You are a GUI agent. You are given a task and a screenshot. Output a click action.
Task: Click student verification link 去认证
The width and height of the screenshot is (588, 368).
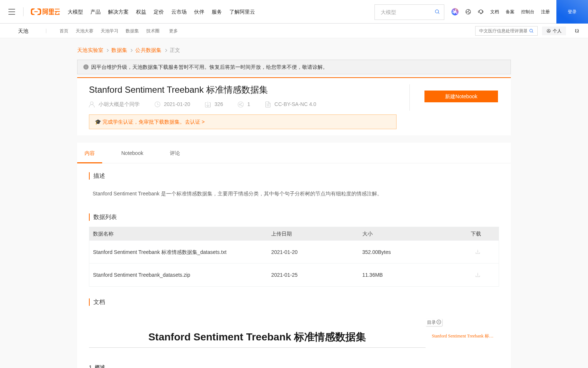coord(195,122)
